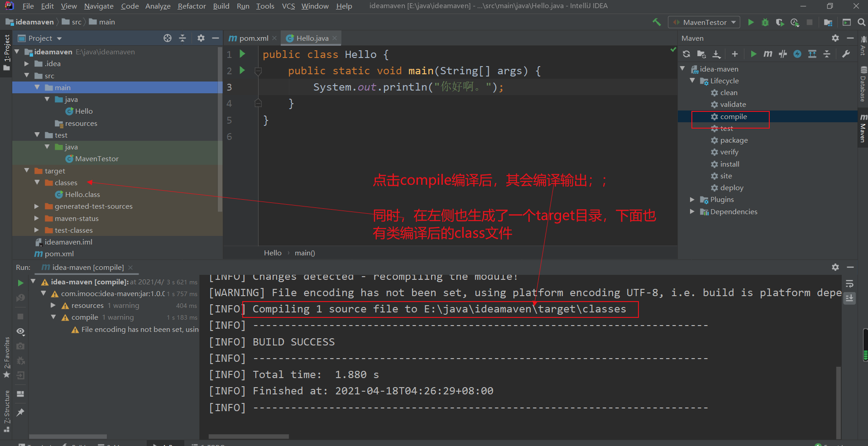The width and height of the screenshot is (868, 446).
Task: Collapse all nodes in Maven panel
Action: click(827, 54)
